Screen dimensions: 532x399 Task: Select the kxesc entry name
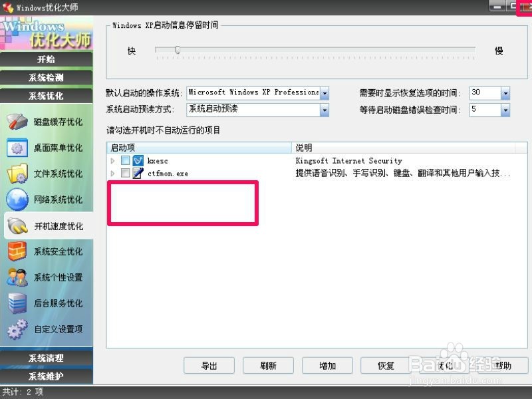(x=158, y=161)
